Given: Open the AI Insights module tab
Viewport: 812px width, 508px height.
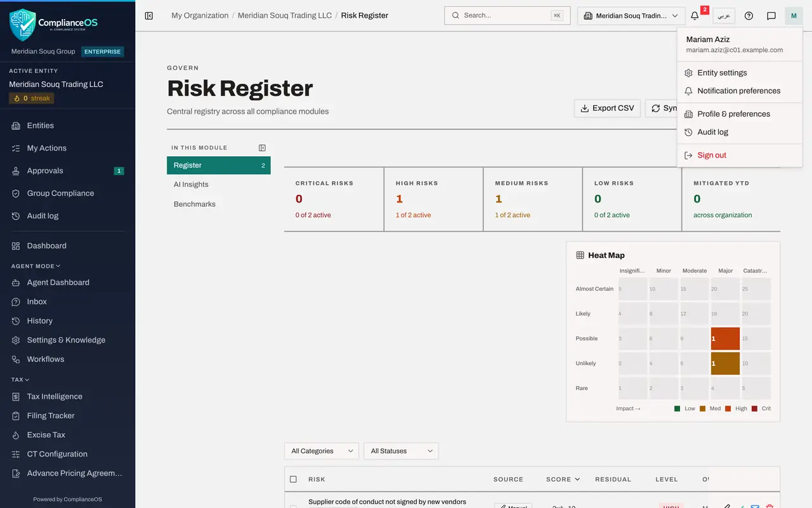Looking at the screenshot, I should (x=219, y=185).
